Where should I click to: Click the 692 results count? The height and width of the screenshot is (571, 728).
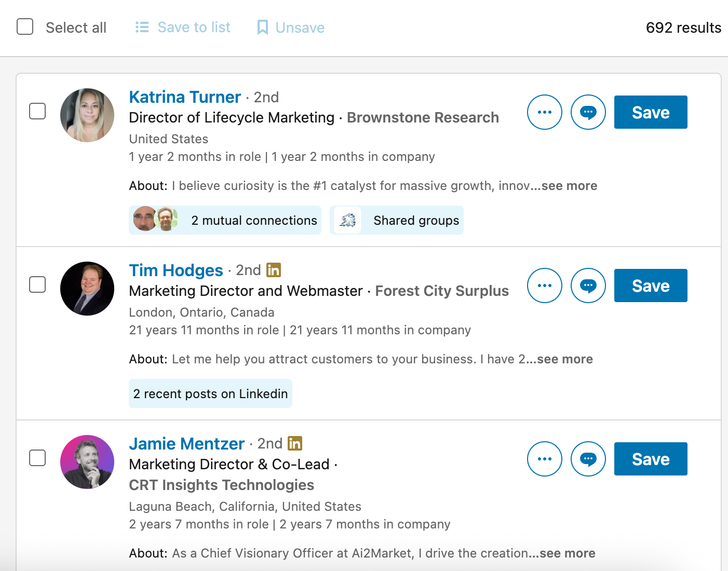683,28
